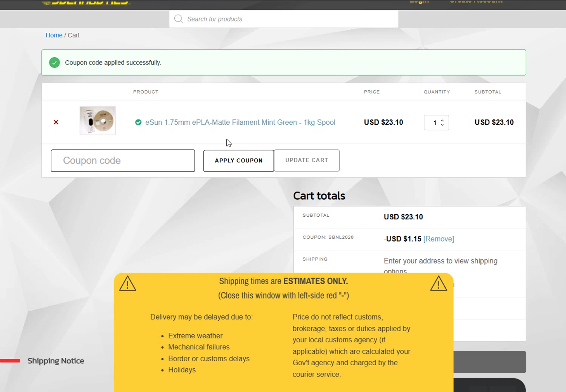The height and width of the screenshot is (392, 566).
Task: Click the right warning triangle icon in the yellow notice
Action: (438, 283)
